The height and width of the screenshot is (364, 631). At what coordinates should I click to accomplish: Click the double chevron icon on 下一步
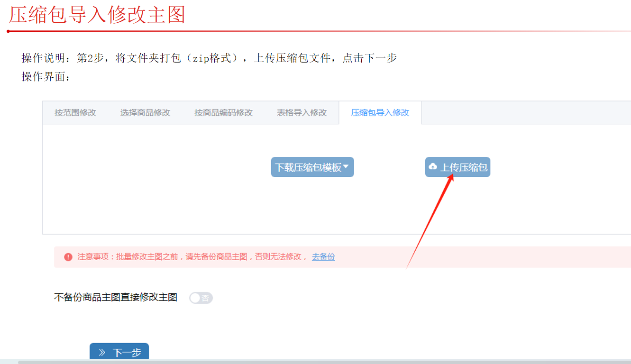click(x=102, y=353)
